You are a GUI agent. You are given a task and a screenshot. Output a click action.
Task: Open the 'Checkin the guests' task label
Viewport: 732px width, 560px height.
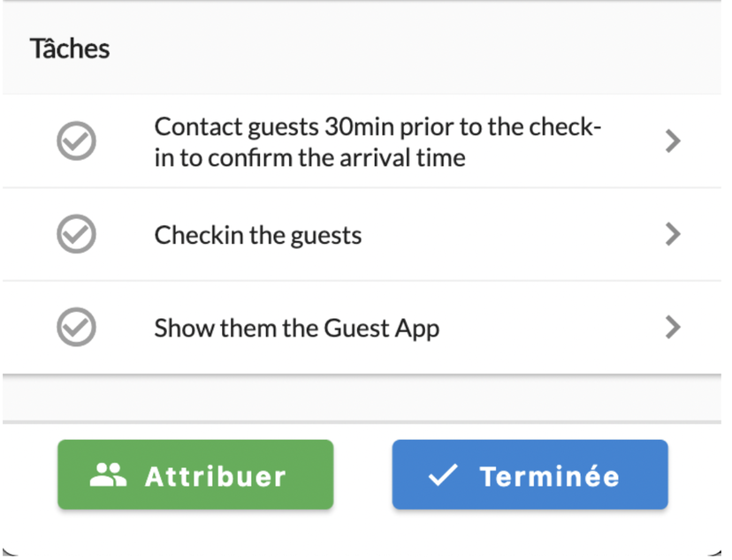(257, 235)
